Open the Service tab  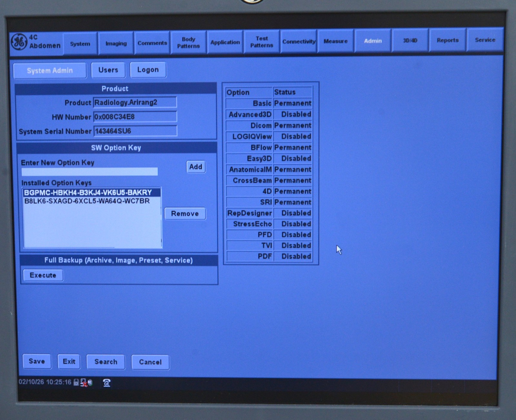click(485, 40)
